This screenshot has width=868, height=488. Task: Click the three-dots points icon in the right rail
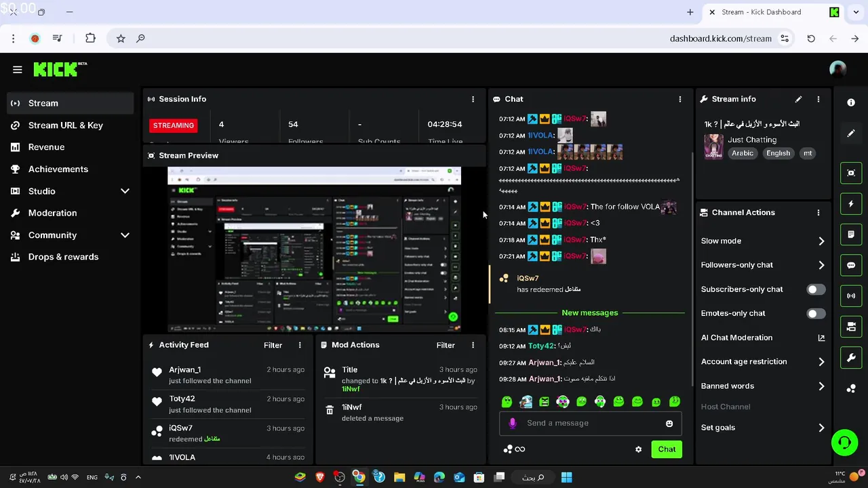(851, 388)
